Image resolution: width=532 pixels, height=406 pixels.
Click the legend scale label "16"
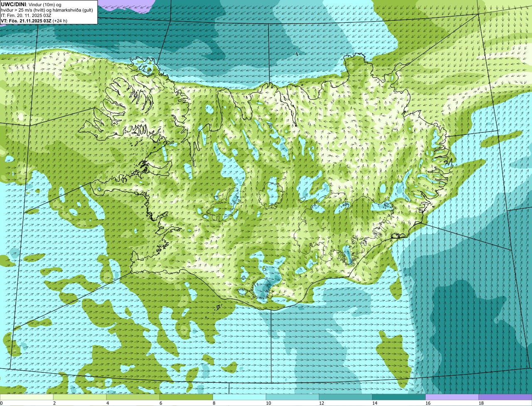[428, 403]
